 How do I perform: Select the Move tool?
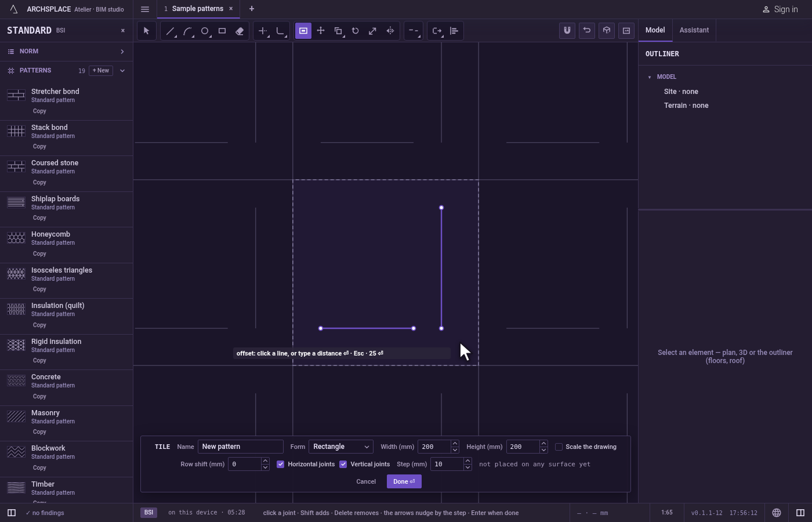321,31
